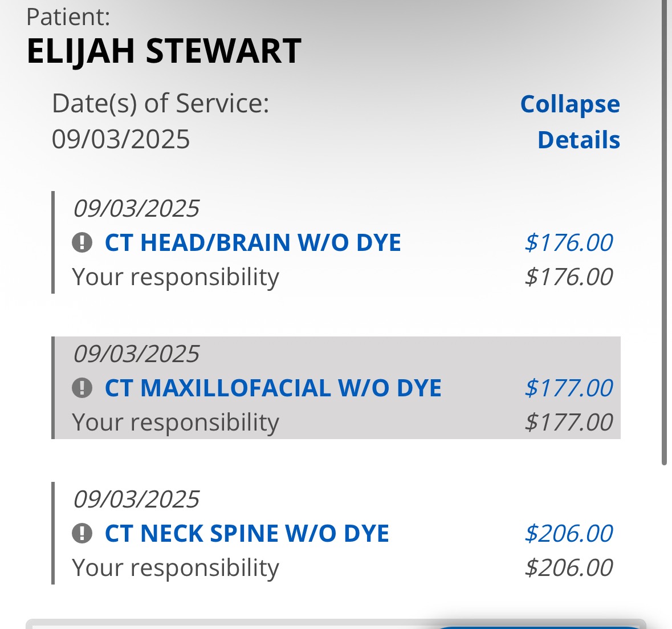Click the blue $176.00 charge amount
Viewport: 672px width, 629px height.
[568, 243]
